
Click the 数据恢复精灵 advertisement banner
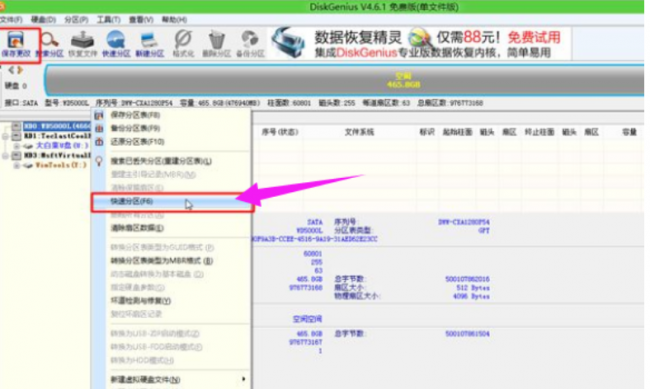419,44
